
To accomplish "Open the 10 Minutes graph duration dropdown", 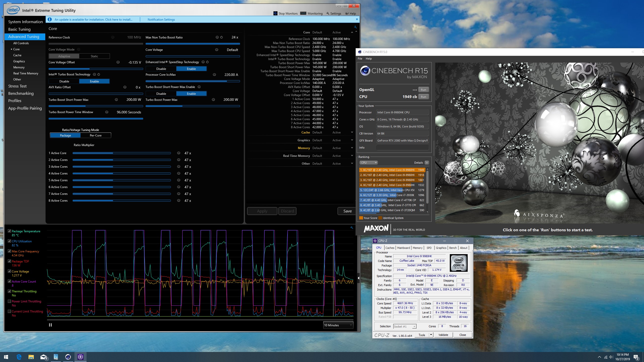I will pos(338,325).
